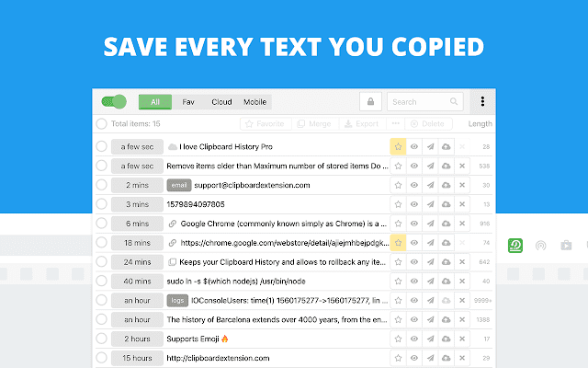Delete the Google Chrome entry with X
This screenshot has height=368, width=588.
coord(462,224)
